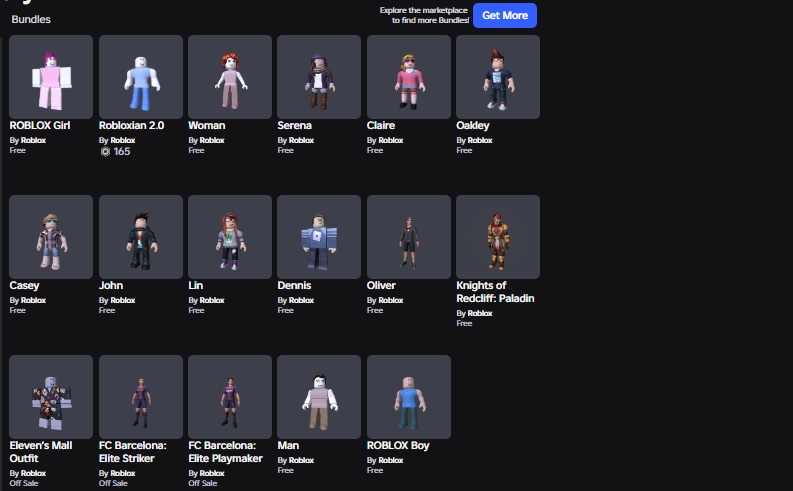Click the Get More button
793x491 pixels.
point(505,16)
